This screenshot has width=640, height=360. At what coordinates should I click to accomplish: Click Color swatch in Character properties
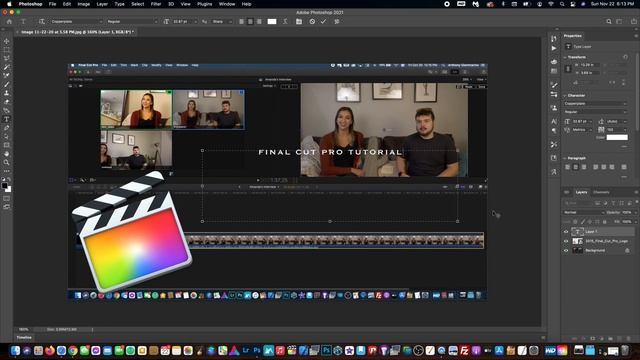[617, 138]
